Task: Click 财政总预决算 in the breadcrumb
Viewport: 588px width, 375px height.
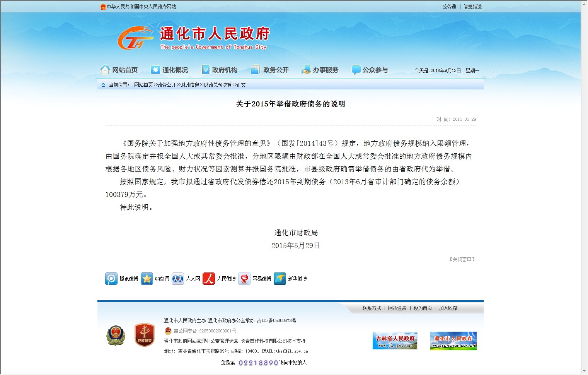Action: click(218, 85)
